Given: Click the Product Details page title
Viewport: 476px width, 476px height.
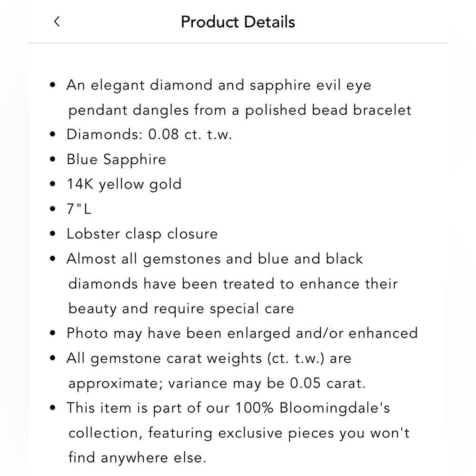Looking at the screenshot, I should 238,22.
